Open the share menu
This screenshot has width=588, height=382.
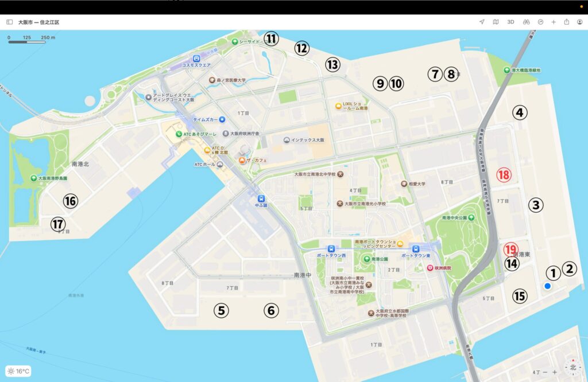[567, 22]
